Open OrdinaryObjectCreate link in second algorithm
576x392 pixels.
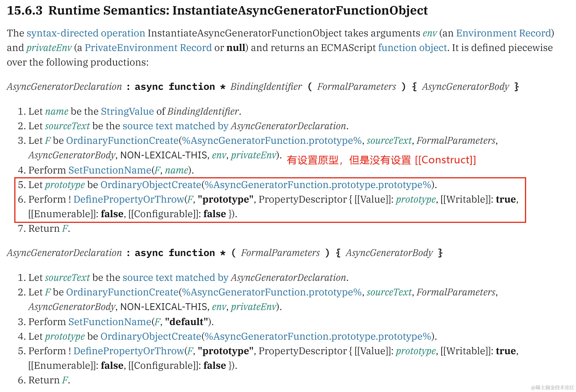click(151, 336)
